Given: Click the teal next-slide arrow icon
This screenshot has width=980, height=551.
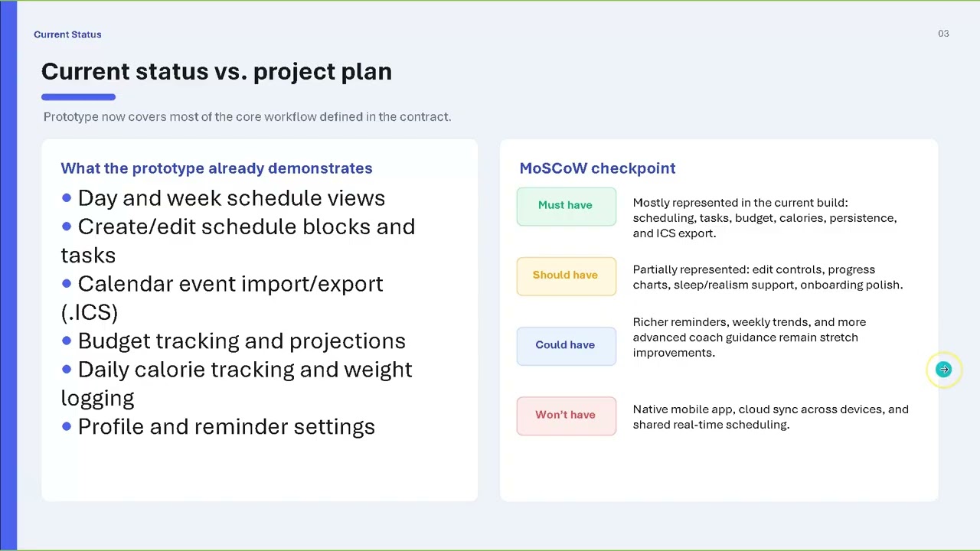Looking at the screenshot, I should click(943, 370).
